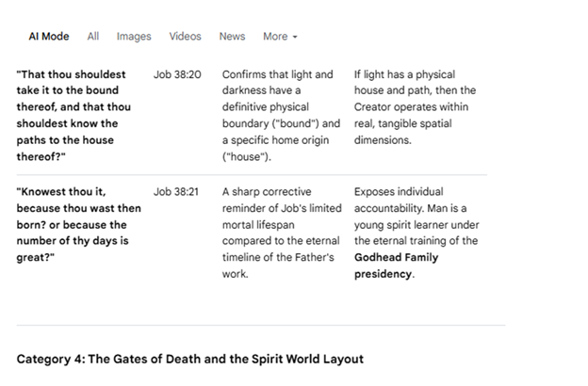
Task: Click the quoted word ("house") in parentheses
Action: [x=246, y=156]
